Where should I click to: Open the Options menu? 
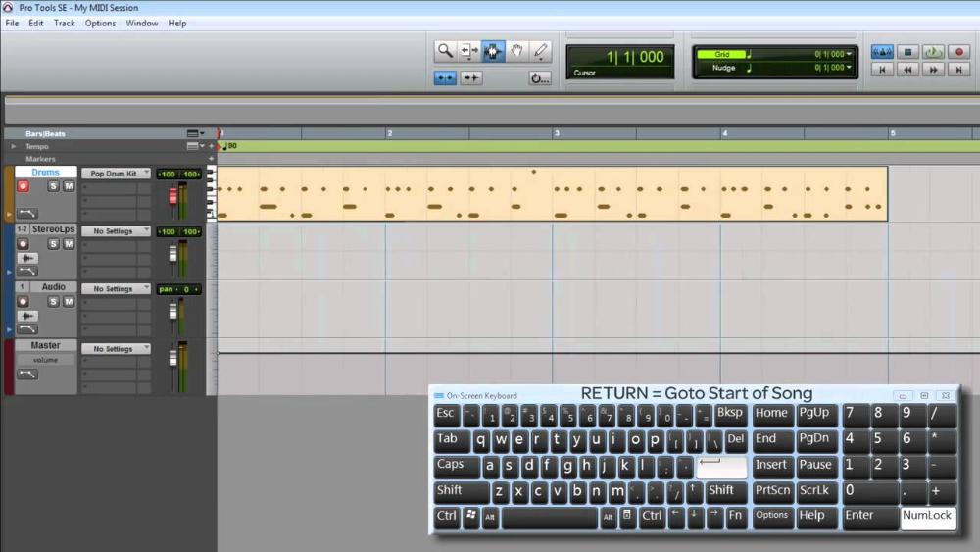100,23
